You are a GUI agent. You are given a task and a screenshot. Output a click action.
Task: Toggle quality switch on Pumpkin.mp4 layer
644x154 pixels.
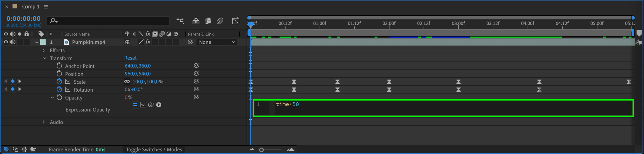click(141, 42)
